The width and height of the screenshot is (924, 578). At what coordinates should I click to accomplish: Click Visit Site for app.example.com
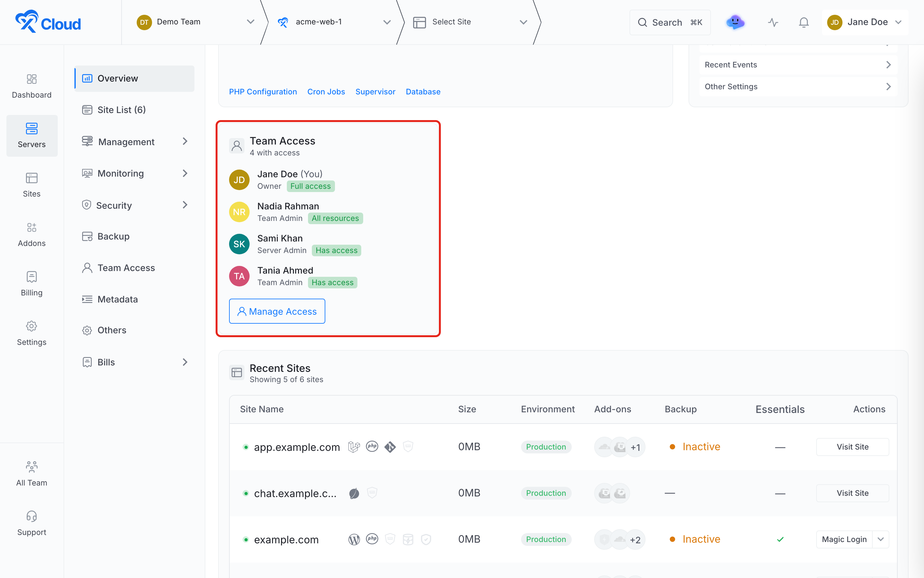coord(852,447)
